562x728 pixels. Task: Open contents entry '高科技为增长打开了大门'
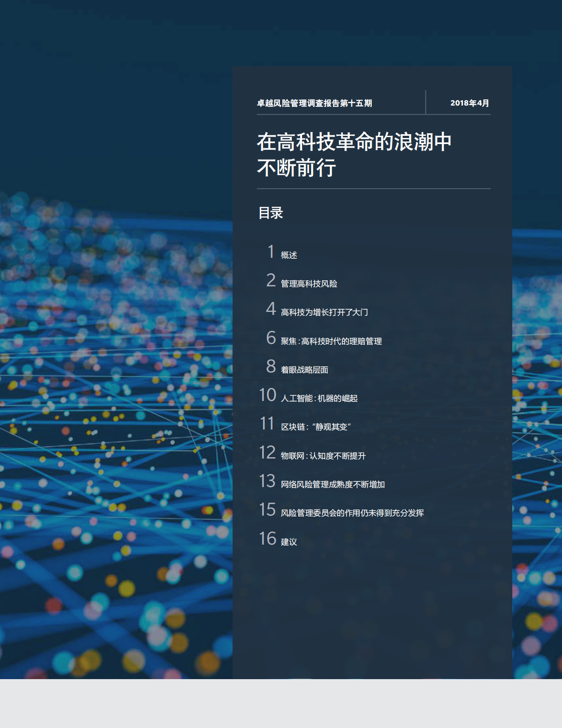pos(324,312)
